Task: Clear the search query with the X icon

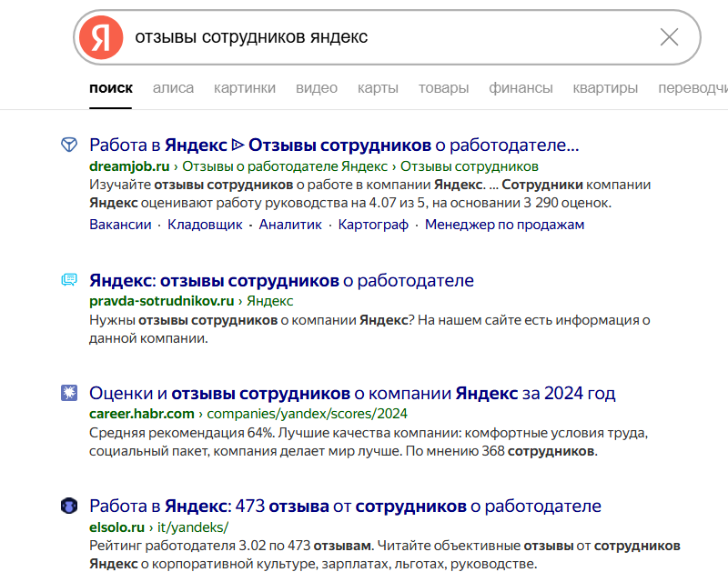Action: pyautogui.click(x=669, y=37)
